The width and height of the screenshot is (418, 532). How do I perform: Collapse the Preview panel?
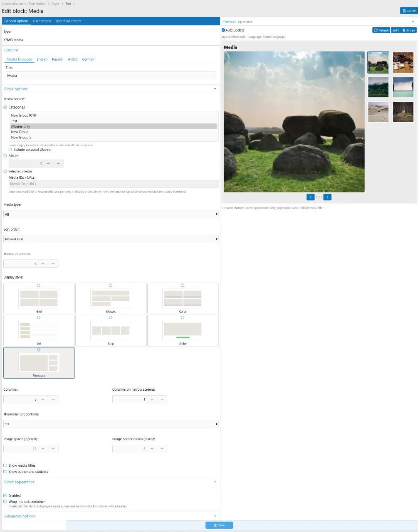[413, 22]
